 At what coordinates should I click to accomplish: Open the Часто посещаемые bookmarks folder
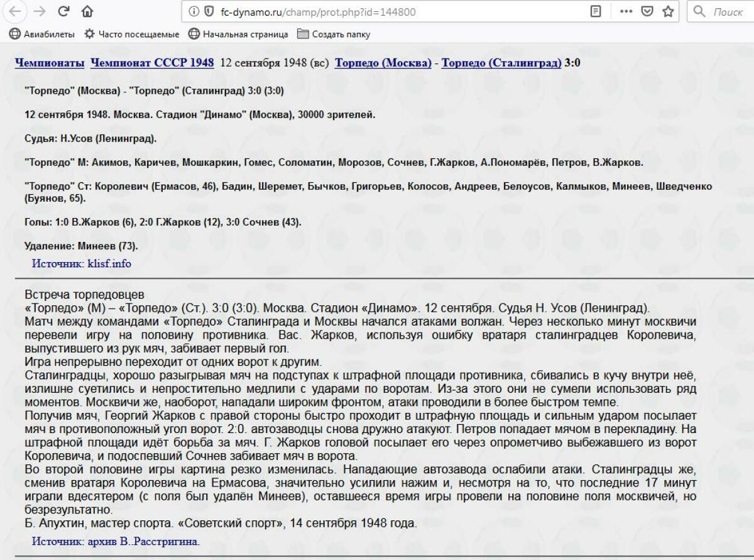click(132, 34)
